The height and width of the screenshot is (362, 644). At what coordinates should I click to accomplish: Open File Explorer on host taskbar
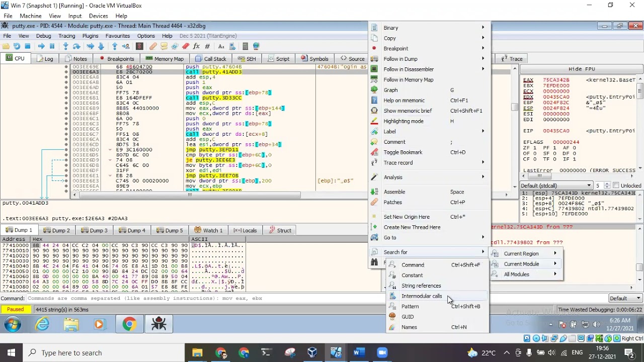[197, 352]
